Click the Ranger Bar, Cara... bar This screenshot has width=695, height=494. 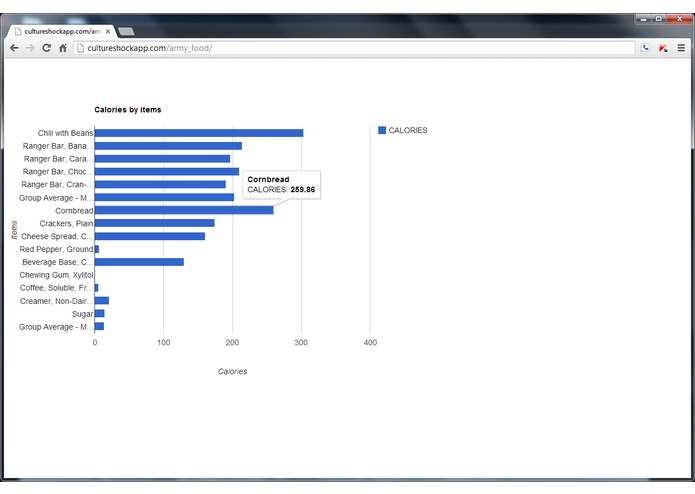(162, 159)
